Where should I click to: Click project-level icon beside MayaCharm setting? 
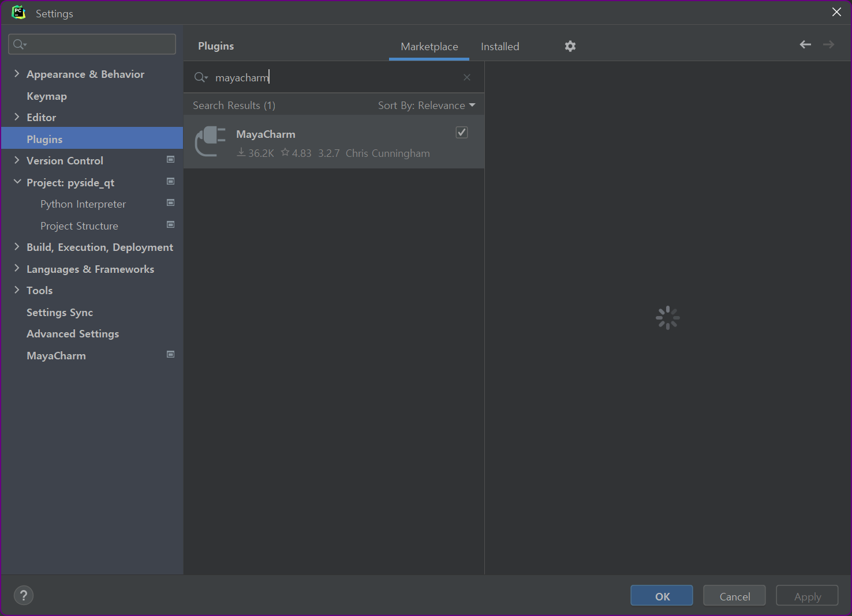pos(171,354)
